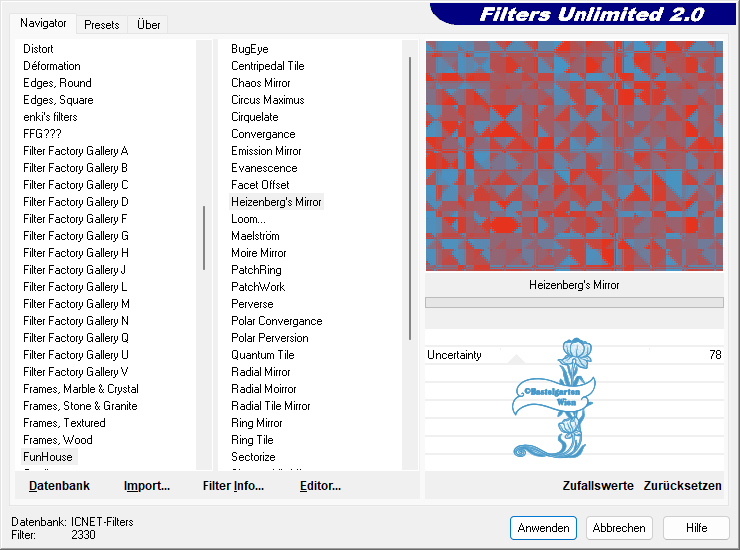Select Frames, Marble & Crystal category

(x=81, y=389)
